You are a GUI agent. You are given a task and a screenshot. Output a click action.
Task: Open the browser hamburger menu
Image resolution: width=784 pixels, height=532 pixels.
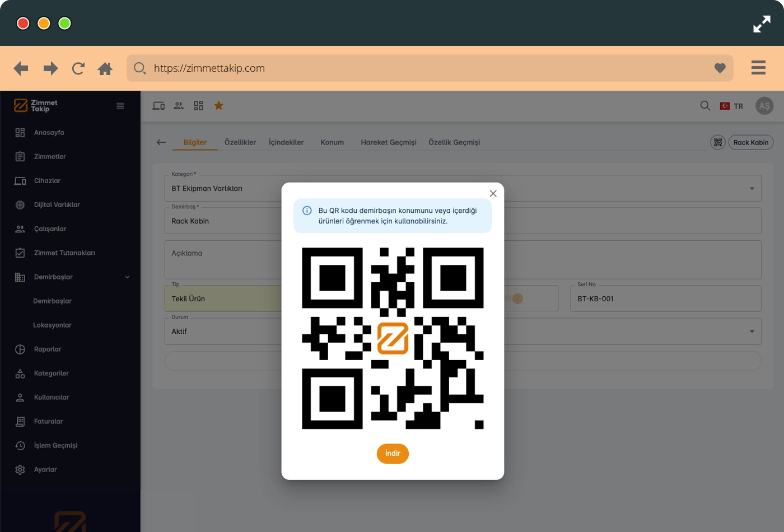pyautogui.click(x=758, y=68)
